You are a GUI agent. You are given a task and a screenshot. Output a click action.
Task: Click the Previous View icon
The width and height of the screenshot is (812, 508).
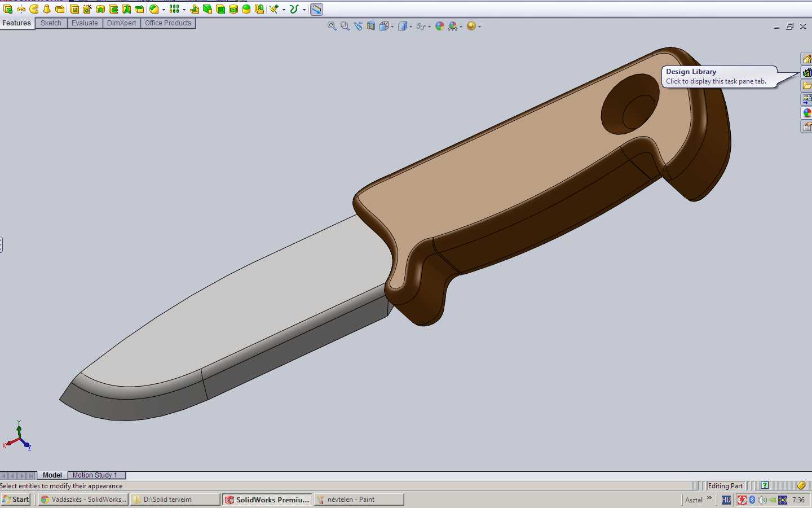(358, 26)
